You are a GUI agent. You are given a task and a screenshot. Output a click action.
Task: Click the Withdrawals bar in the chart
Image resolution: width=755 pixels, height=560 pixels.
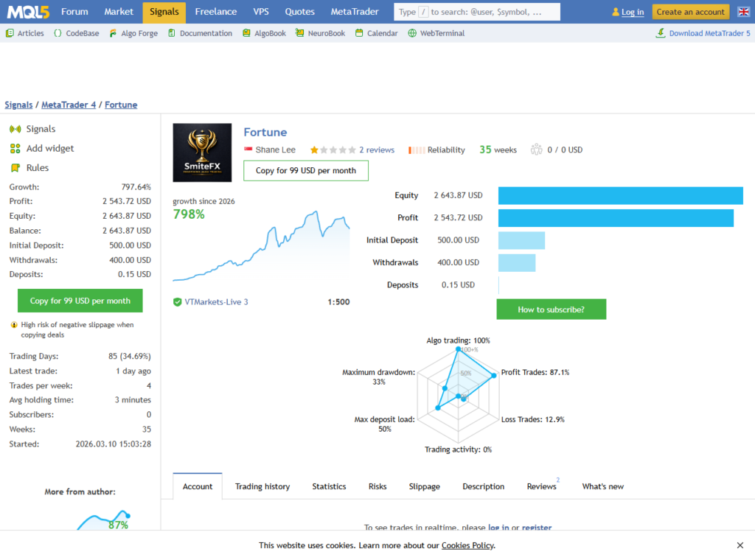pos(517,263)
